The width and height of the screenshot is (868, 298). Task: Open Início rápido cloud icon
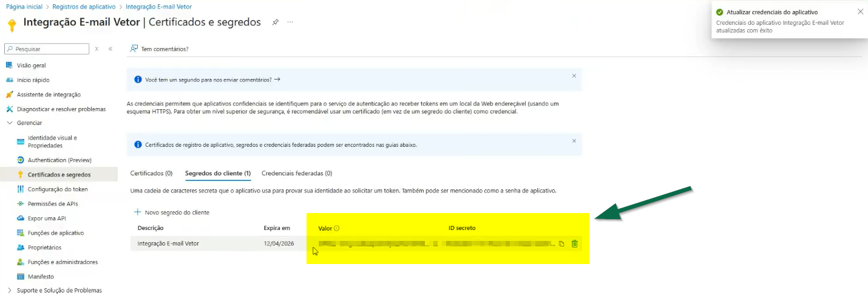(x=9, y=80)
